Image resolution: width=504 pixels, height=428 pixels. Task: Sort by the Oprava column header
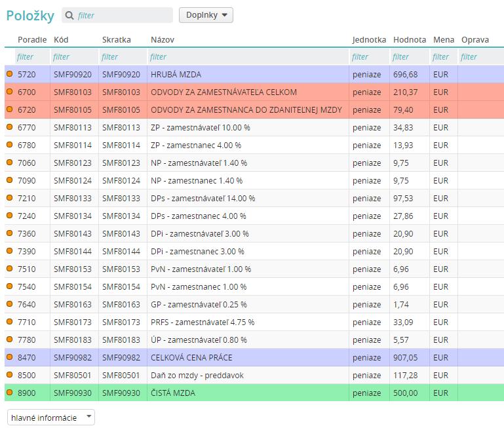point(475,40)
